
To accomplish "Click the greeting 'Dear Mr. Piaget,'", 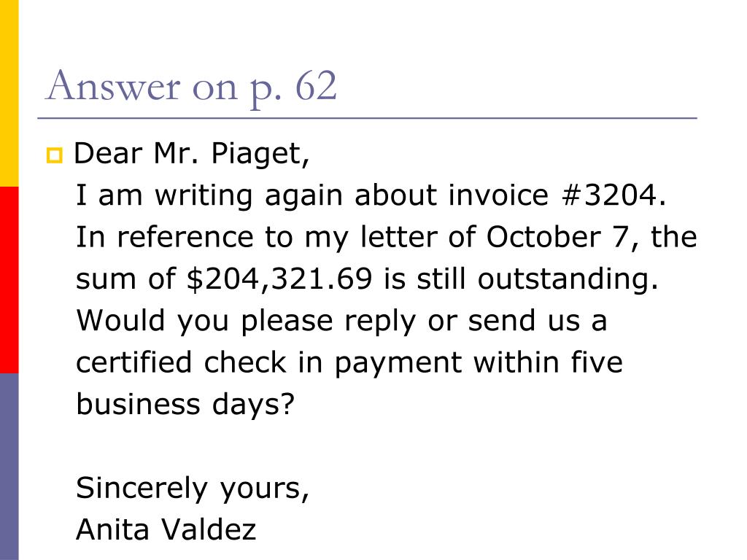I will point(192,155).
